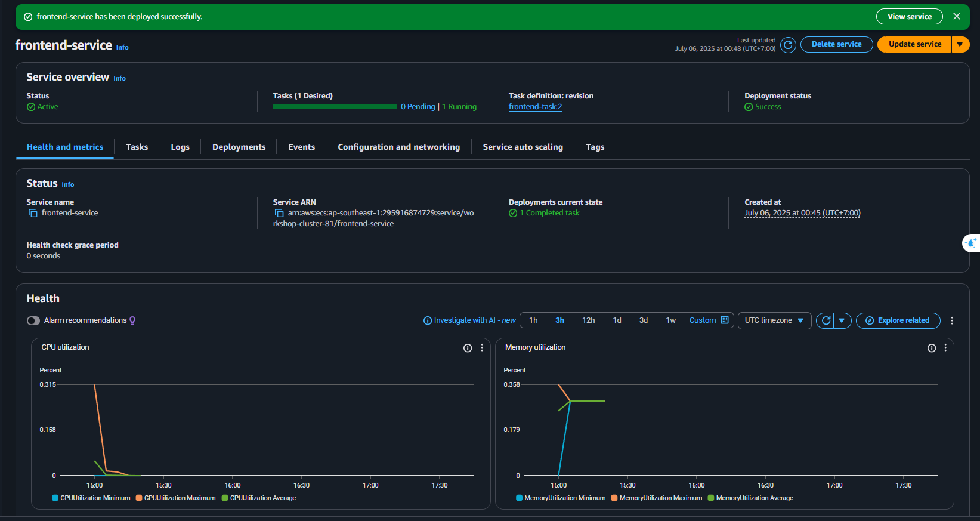
Task: Open the Custom time range picker
Action: click(x=709, y=320)
